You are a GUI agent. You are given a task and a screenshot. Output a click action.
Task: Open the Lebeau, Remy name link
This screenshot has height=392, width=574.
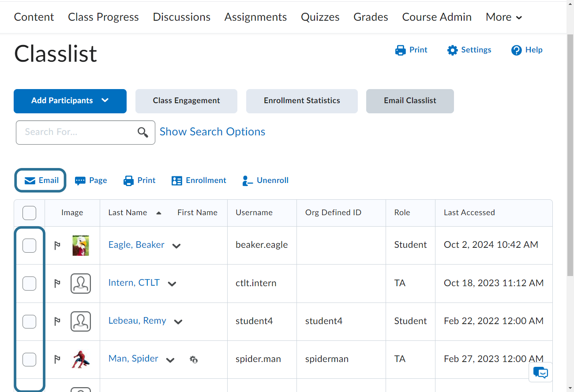pos(137,321)
